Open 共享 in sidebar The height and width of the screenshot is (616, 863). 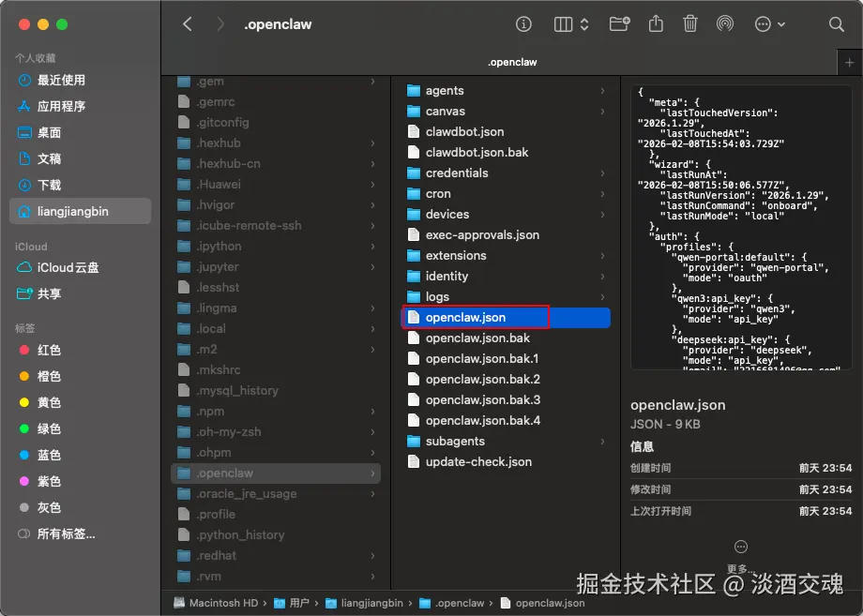pos(81,293)
